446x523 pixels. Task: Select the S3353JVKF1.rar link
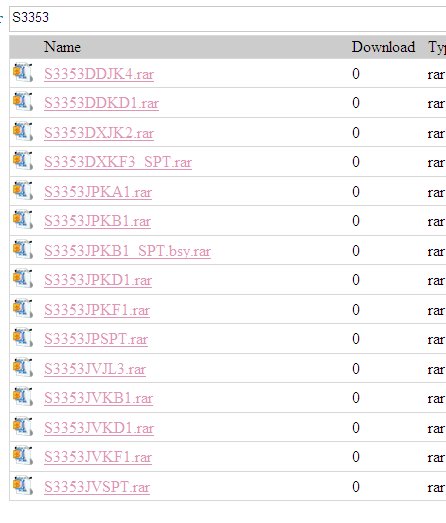98,457
